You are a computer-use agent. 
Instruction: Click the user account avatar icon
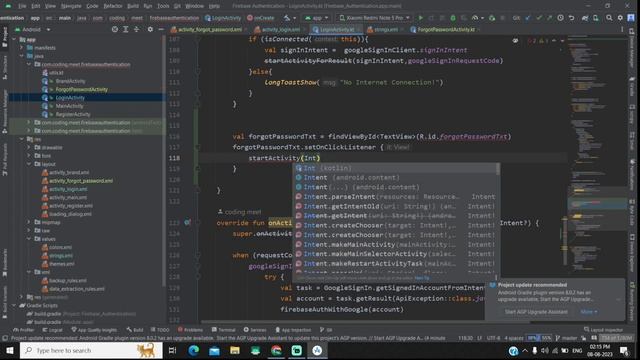(x=631, y=18)
